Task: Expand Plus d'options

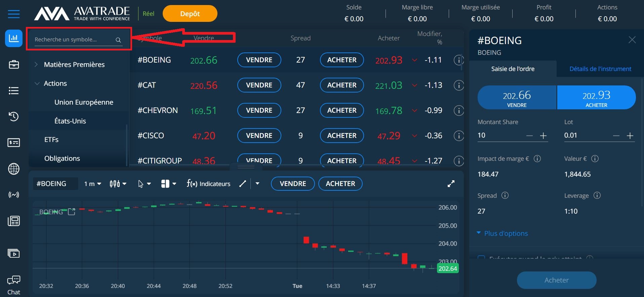Action: pyautogui.click(x=502, y=233)
